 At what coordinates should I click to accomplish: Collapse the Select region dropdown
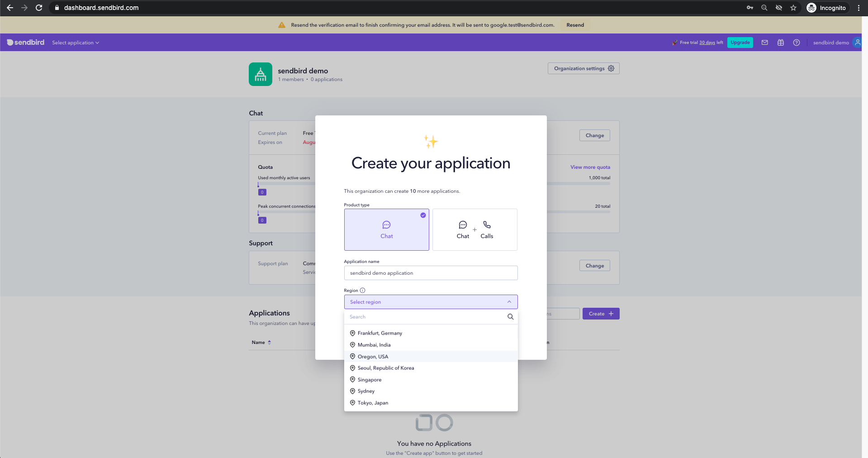pos(431,302)
